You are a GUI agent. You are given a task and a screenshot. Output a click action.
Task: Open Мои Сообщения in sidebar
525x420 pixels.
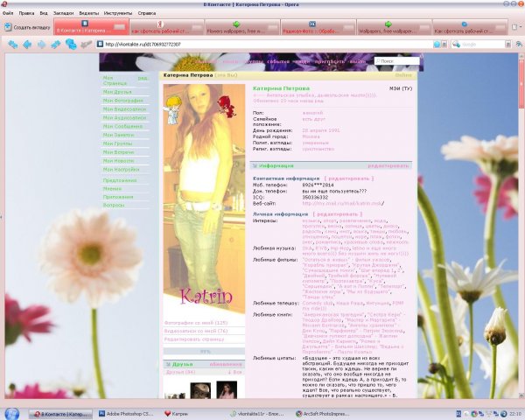pos(122,126)
